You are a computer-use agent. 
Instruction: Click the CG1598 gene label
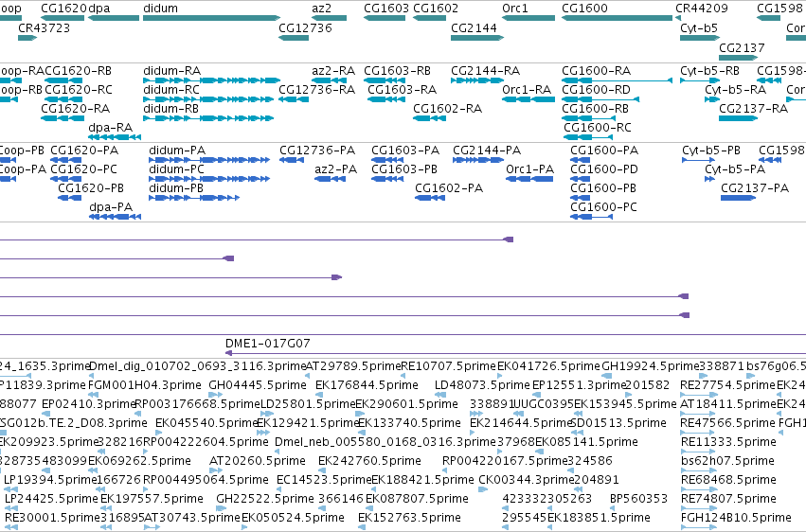(x=779, y=9)
